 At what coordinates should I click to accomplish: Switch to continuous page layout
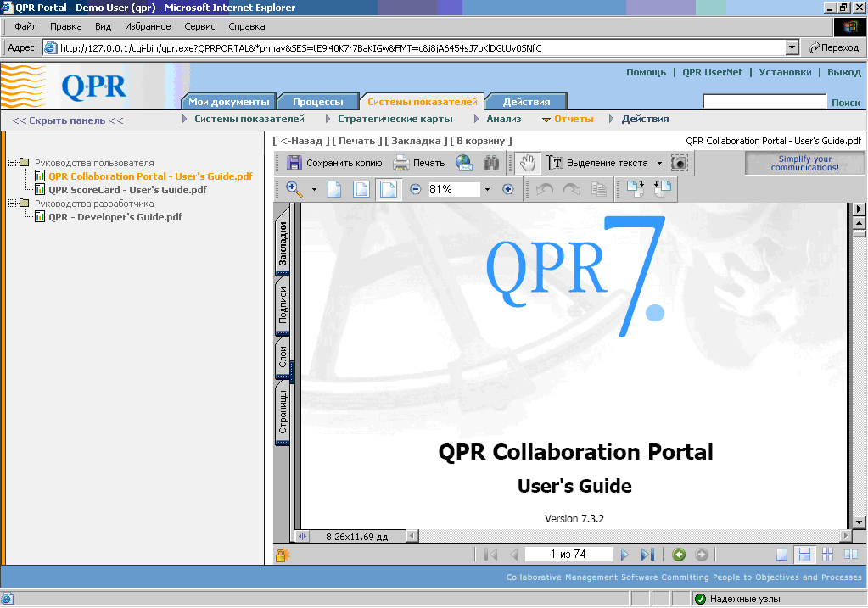click(x=805, y=555)
